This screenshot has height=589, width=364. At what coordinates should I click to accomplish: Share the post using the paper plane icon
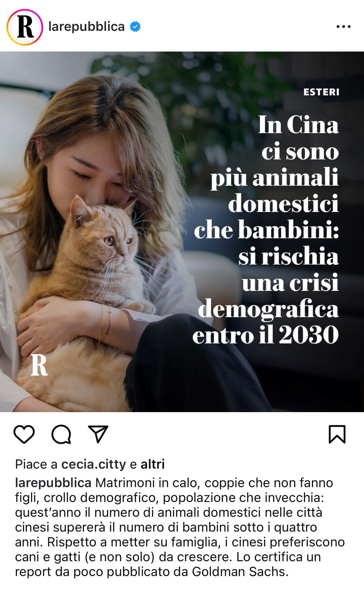pos(98,434)
